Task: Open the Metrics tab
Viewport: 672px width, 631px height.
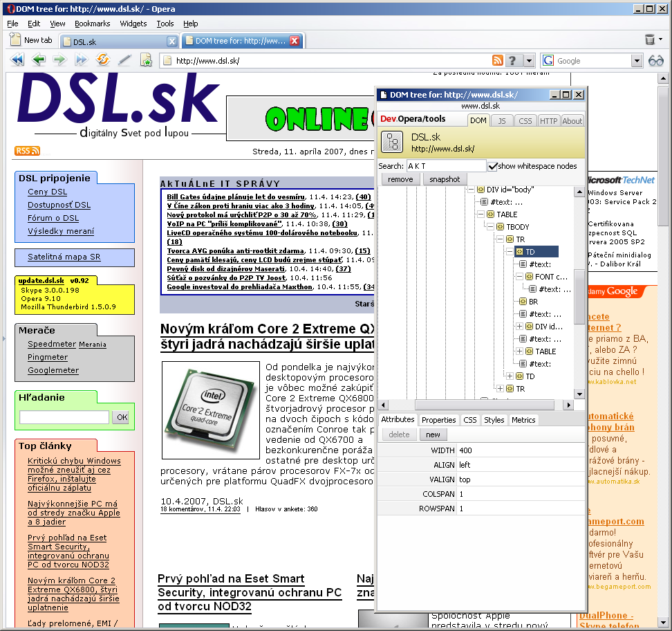Action: pyautogui.click(x=523, y=420)
